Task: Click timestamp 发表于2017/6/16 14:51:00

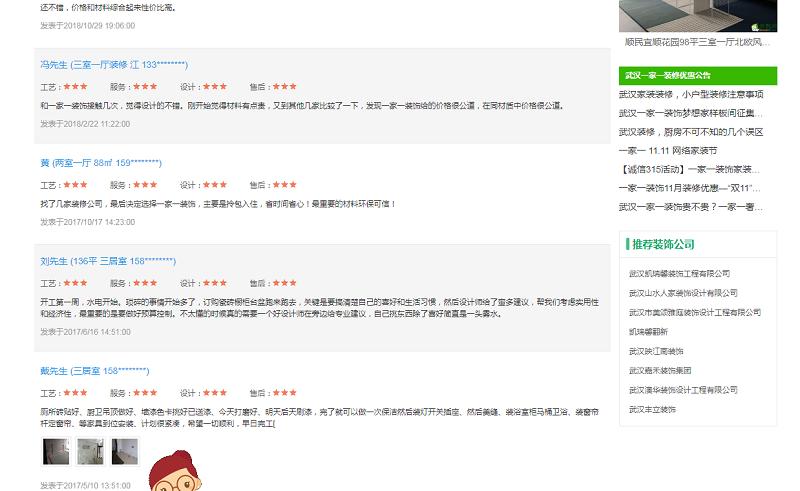Action: (x=86, y=332)
